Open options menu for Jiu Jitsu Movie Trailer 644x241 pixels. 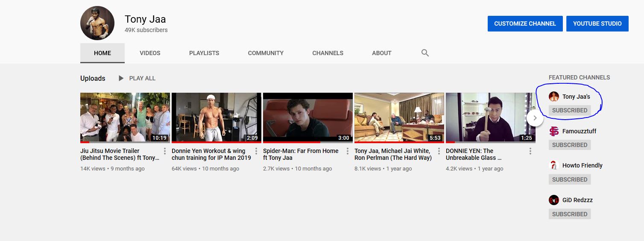[165, 151]
